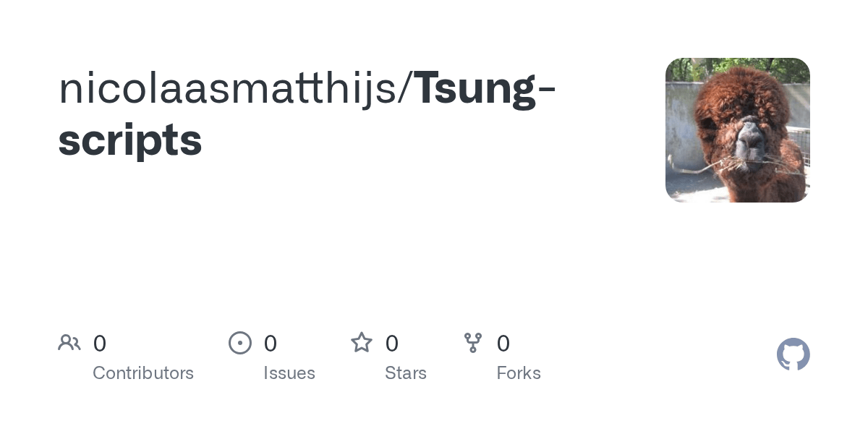Click the Stars star icon
Screen dimensions: 868x434
pos(362,343)
